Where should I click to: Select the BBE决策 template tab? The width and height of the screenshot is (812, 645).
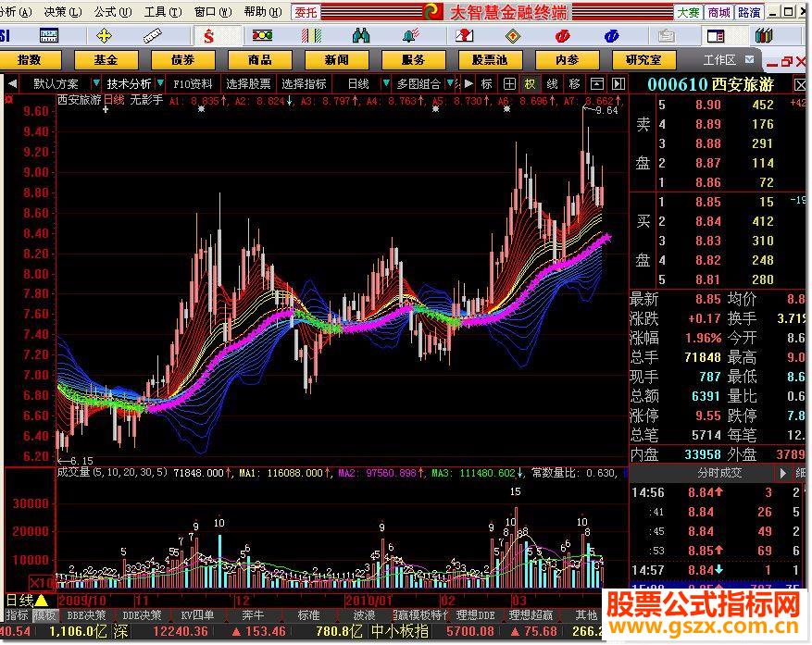(x=86, y=615)
